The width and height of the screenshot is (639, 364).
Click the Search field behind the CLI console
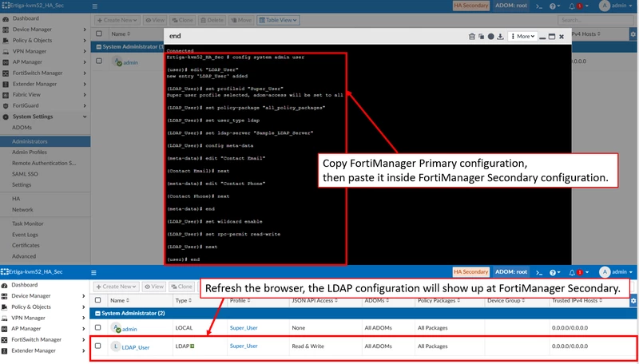pyautogui.click(x=595, y=20)
